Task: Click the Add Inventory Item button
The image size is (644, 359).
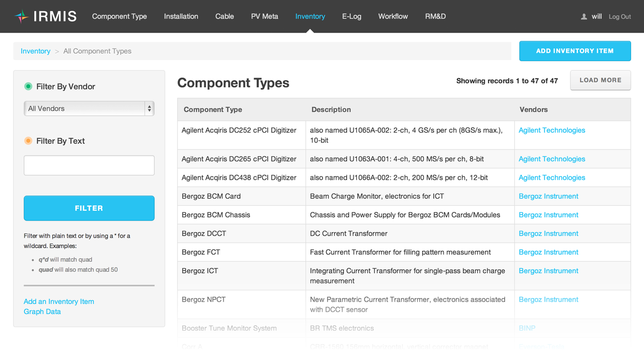Action: (575, 51)
